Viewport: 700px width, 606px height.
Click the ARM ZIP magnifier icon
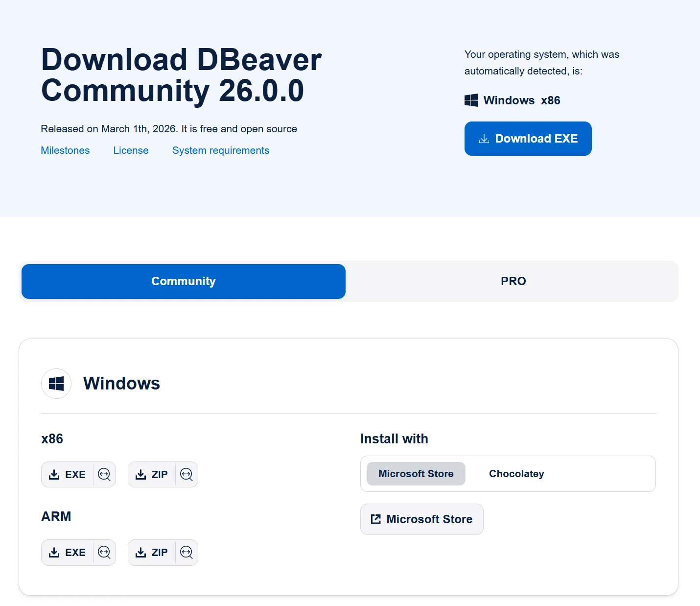[187, 553]
